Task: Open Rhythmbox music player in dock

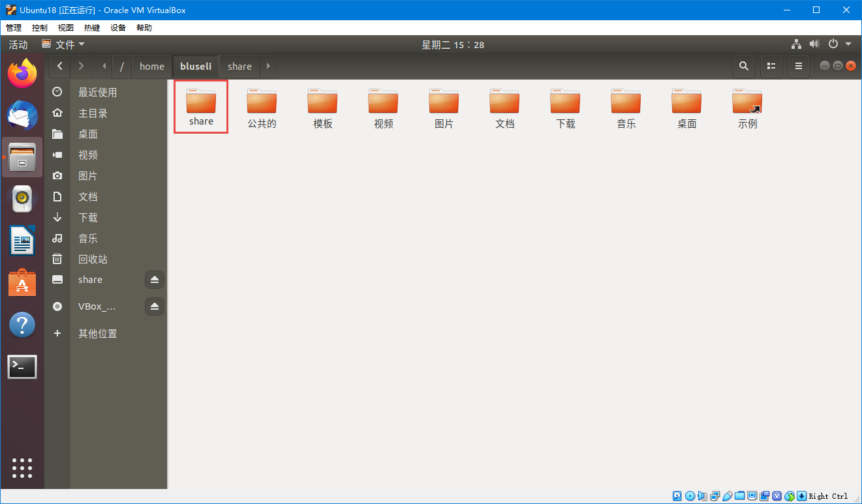Action: [22, 199]
